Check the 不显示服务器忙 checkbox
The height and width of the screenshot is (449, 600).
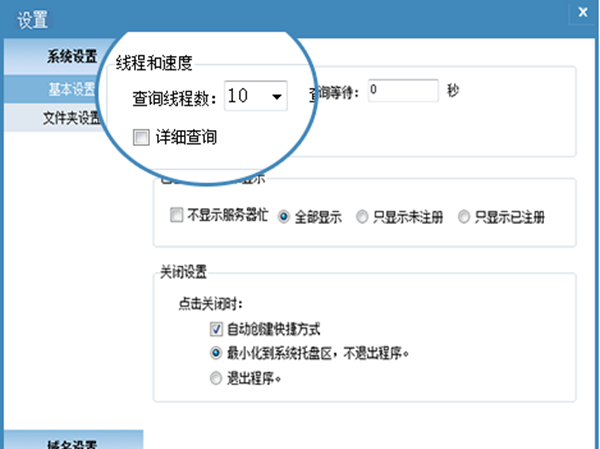coord(176,215)
